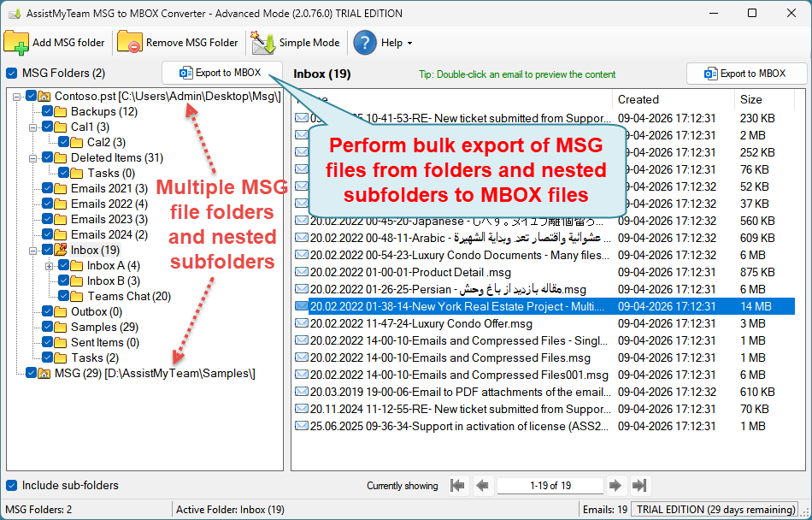Viewport: 812px width, 520px height.
Task: Click the blue Help question mark icon
Action: tap(365, 42)
